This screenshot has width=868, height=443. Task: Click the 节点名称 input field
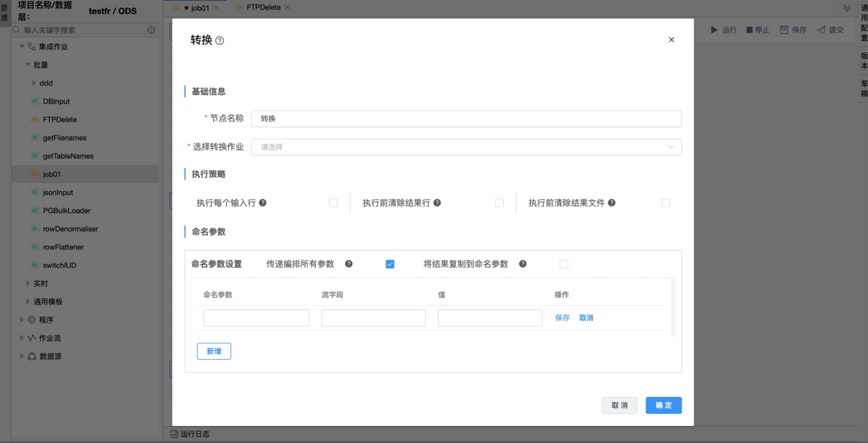tap(466, 119)
